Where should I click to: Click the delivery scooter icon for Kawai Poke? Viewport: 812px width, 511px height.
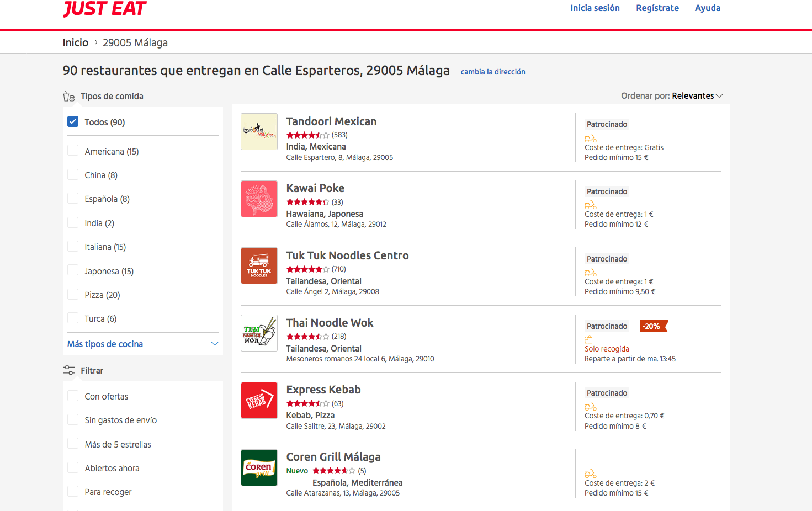tap(590, 205)
